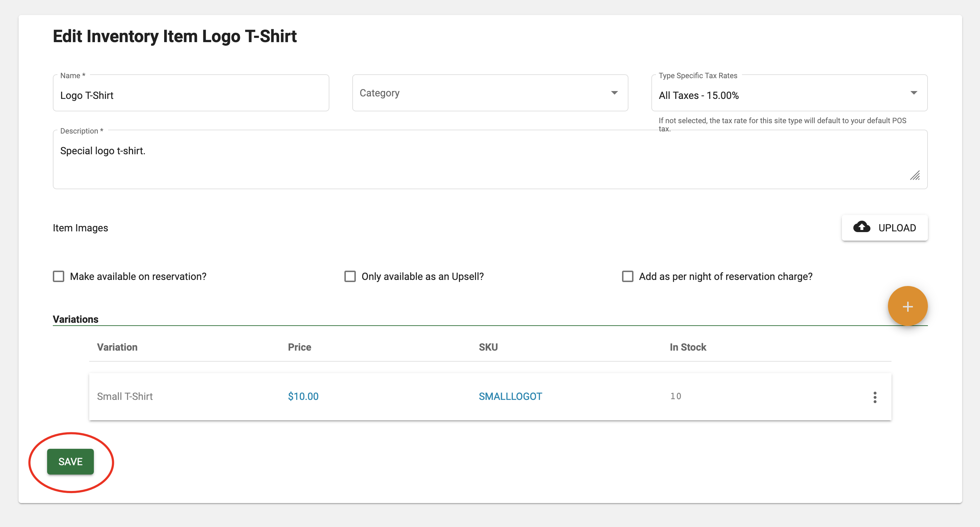Click the Price column header
Screen dimensions: 980x527
(299, 347)
